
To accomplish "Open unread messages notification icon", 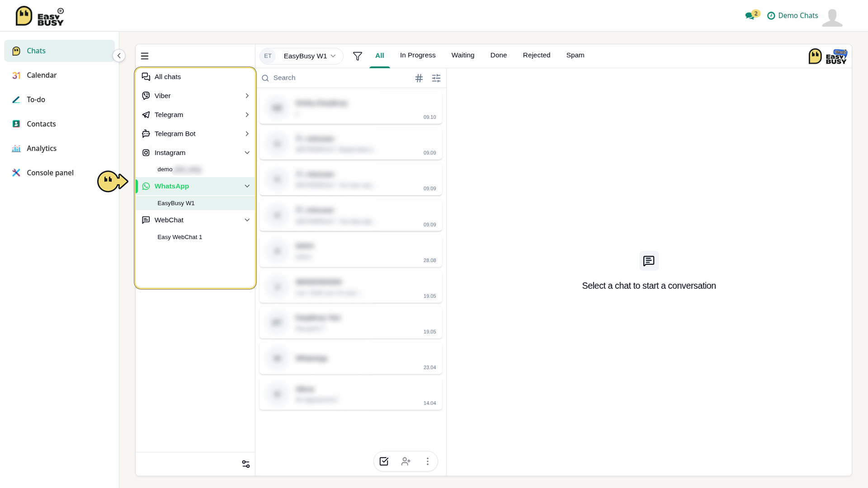I will (752, 15).
